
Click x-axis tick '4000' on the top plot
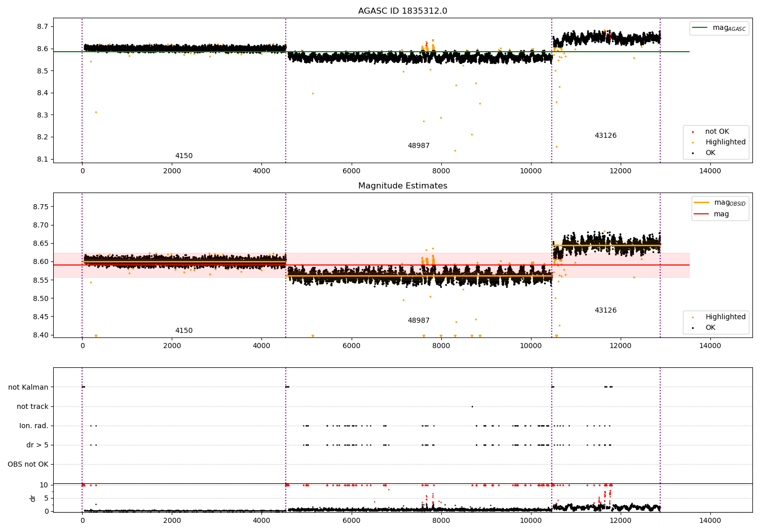(x=261, y=171)
